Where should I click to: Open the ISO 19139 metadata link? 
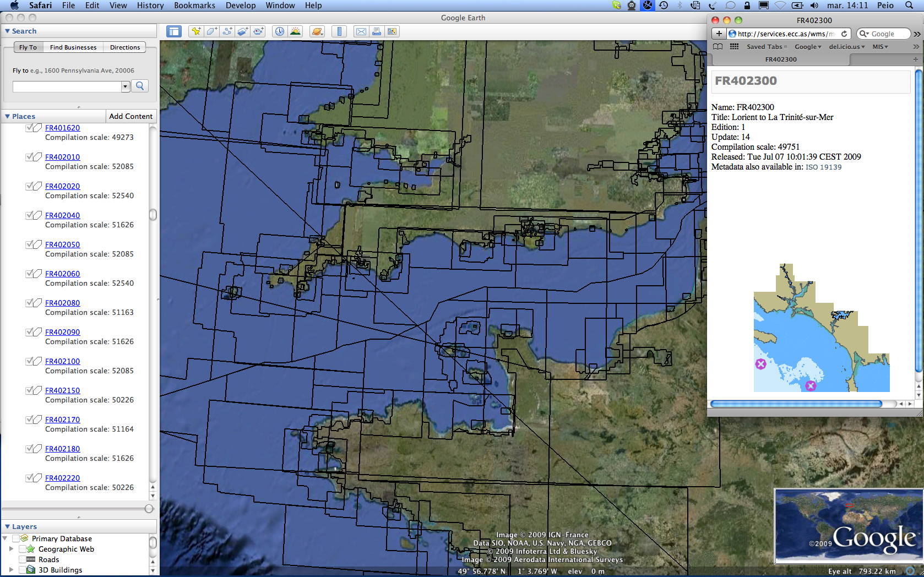click(823, 167)
